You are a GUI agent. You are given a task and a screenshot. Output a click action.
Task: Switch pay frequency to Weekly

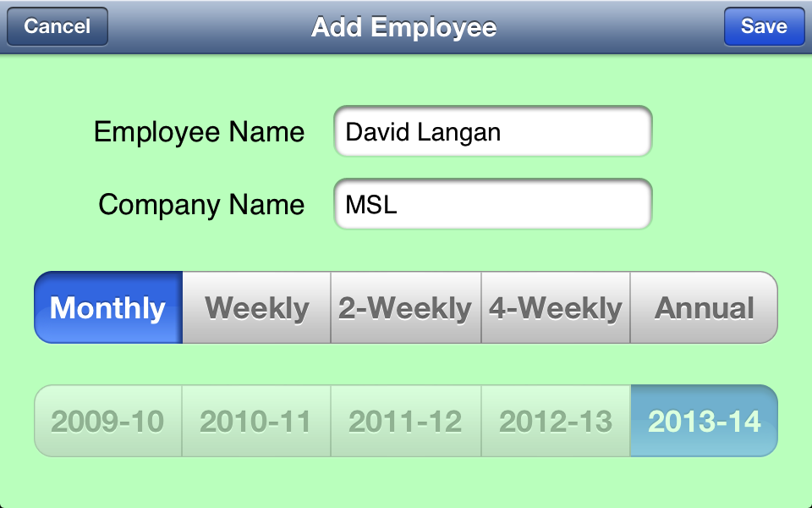(x=256, y=307)
